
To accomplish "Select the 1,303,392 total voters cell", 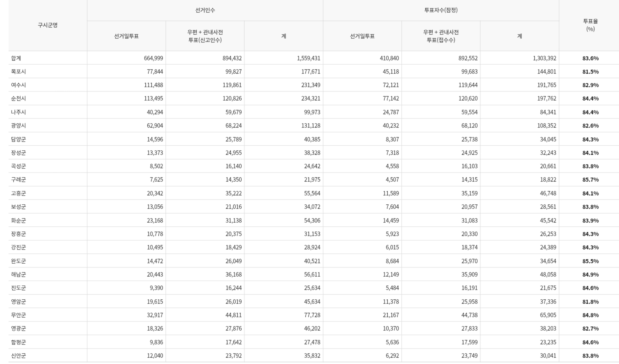I will [544, 58].
